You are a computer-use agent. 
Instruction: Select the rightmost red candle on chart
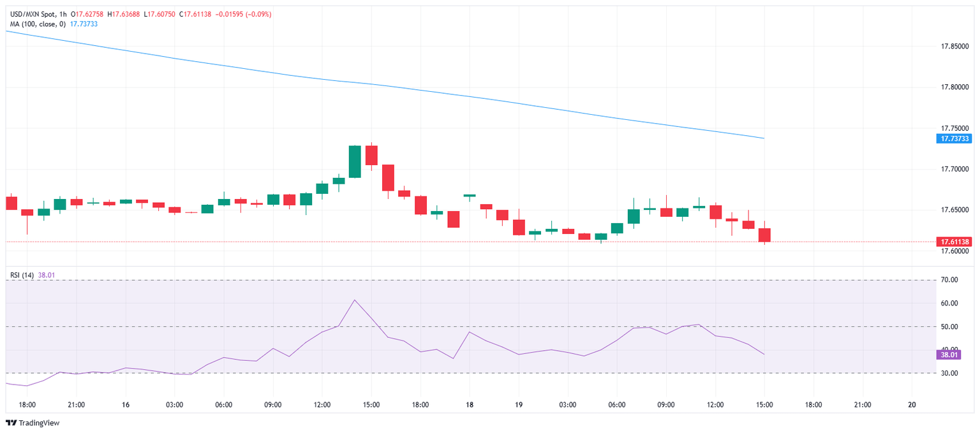pyautogui.click(x=764, y=235)
